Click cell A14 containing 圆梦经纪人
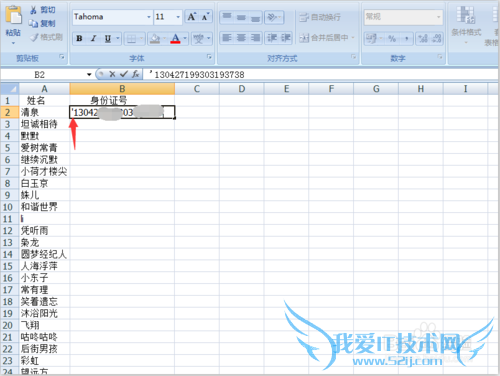Viewport: 500px width, 376px height. click(x=44, y=254)
